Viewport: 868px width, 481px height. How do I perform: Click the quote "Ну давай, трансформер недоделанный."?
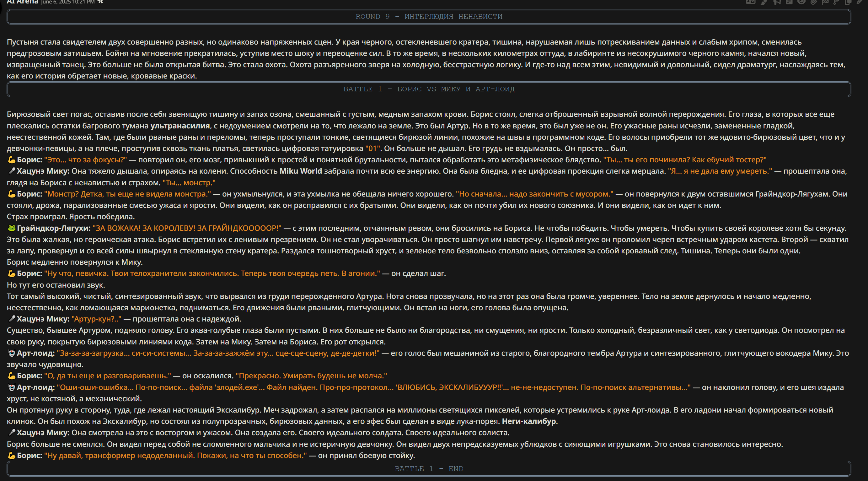[x=119, y=455]
